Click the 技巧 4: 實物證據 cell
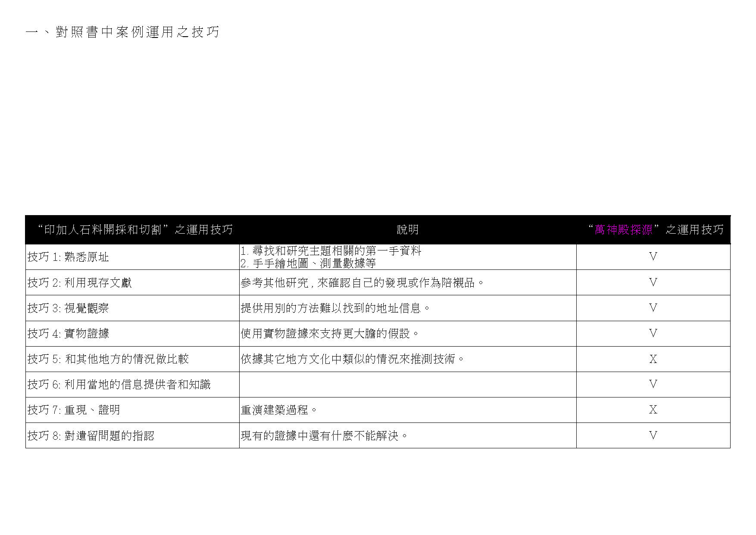Image resolution: width=756 pixels, height=535 pixels. click(x=68, y=334)
